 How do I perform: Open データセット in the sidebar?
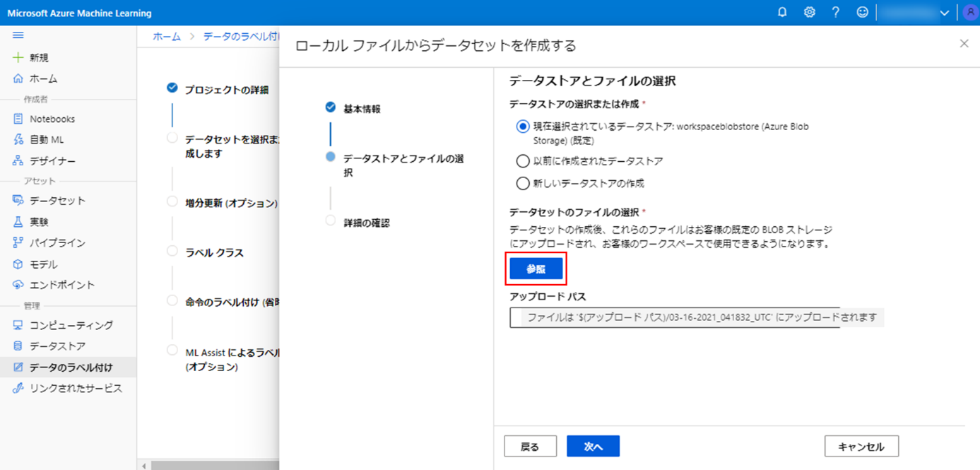(57, 201)
